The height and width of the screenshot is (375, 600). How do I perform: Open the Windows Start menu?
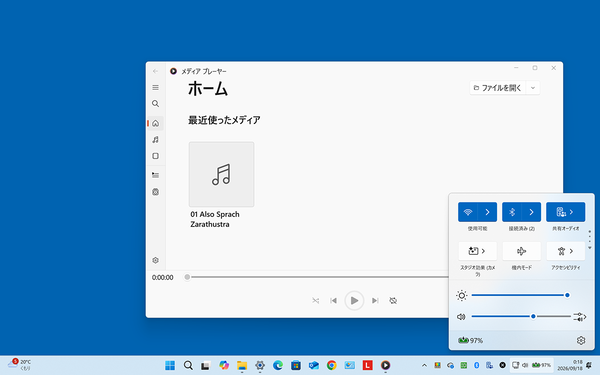pos(170,365)
